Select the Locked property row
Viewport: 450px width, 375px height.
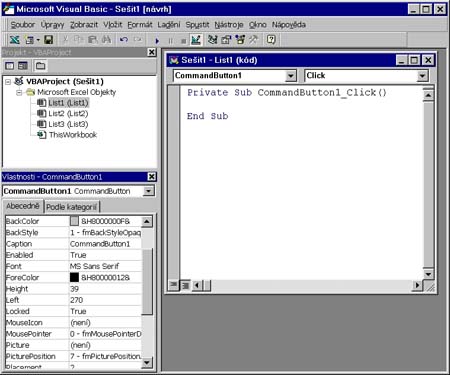tap(73, 311)
